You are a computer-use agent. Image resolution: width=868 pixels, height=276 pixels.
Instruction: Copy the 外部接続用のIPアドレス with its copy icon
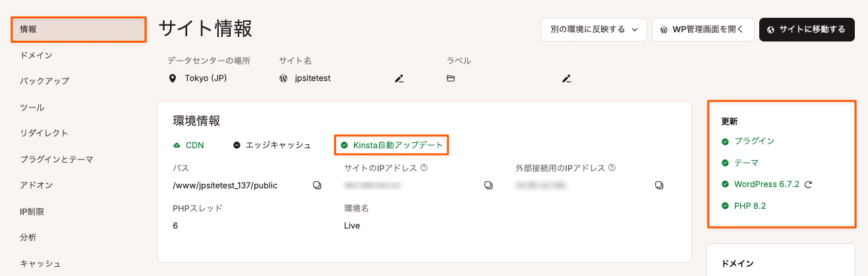point(659,186)
